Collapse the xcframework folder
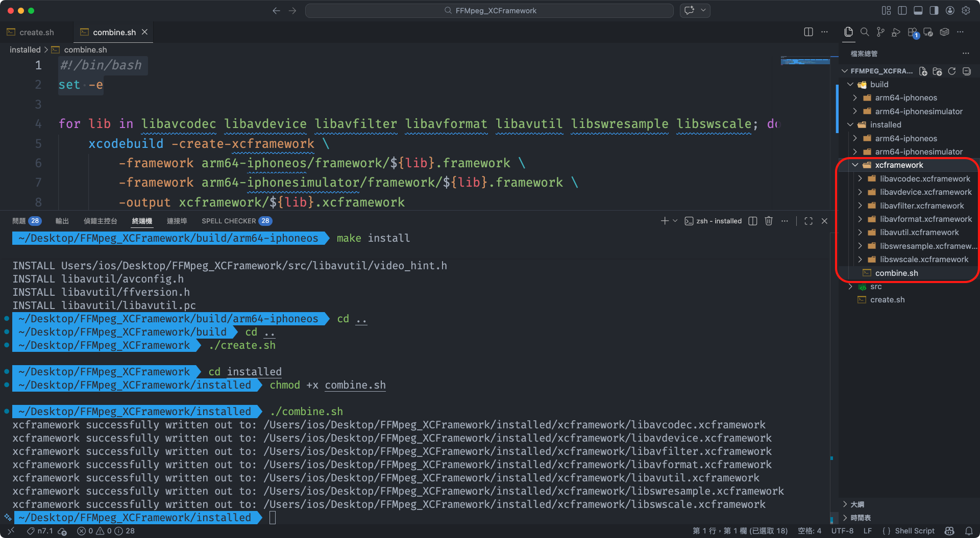Viewport: 980px width, 538px height. coord(899,165)
